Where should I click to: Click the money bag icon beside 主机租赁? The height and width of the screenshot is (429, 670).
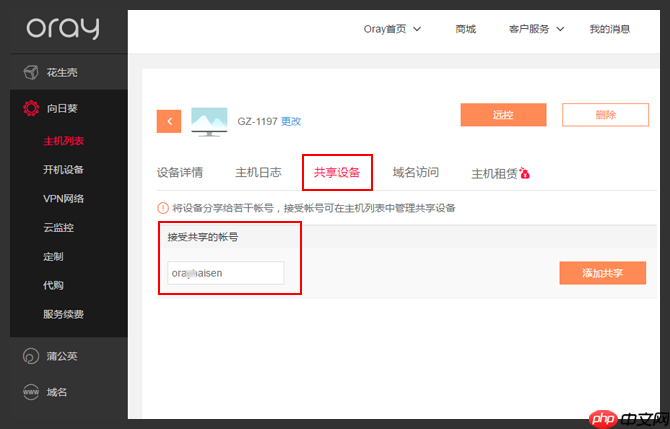click(525, 173)
